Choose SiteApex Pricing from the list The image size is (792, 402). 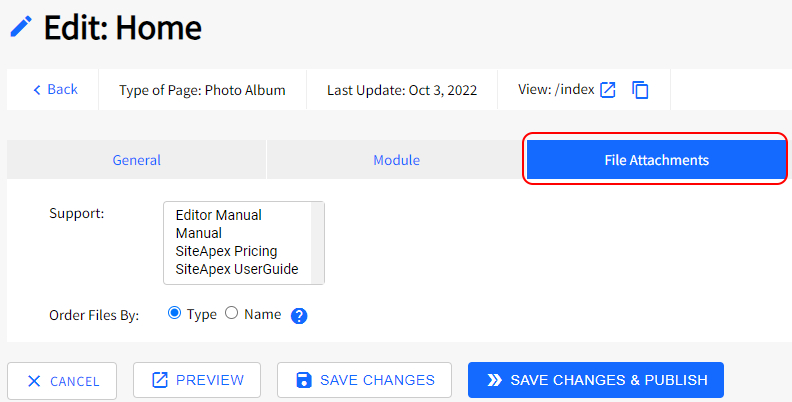point(226,251)
